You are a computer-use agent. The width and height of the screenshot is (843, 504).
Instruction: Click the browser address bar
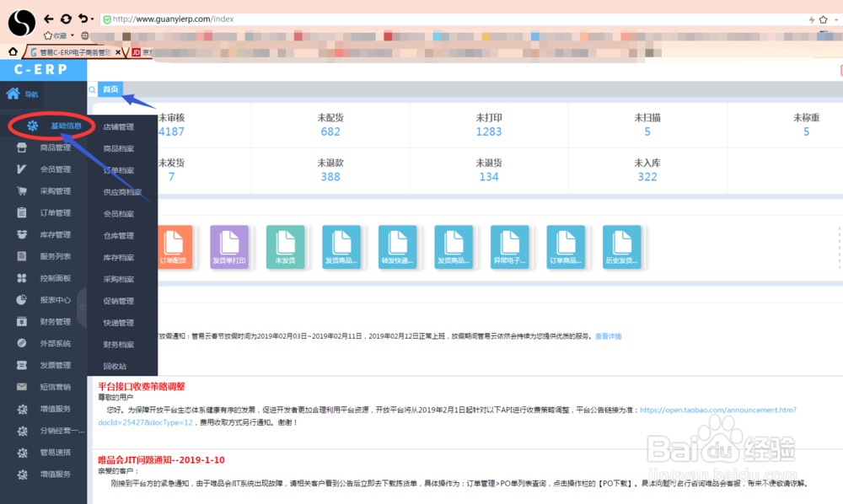[x=454, y=19]
